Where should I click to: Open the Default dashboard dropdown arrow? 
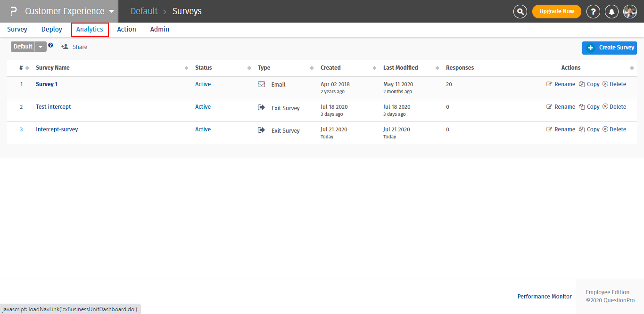point(41,47)
